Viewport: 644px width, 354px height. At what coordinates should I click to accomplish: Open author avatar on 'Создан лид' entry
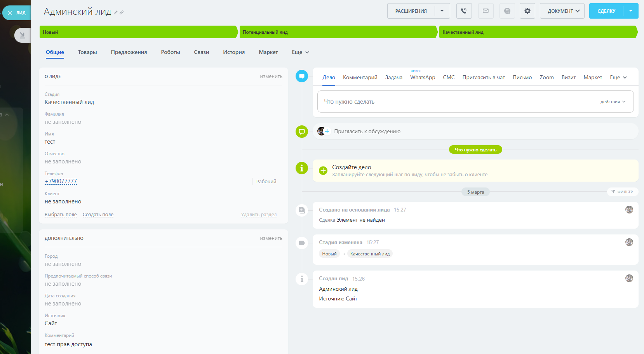pyautogui.click(x=629, y=278)
